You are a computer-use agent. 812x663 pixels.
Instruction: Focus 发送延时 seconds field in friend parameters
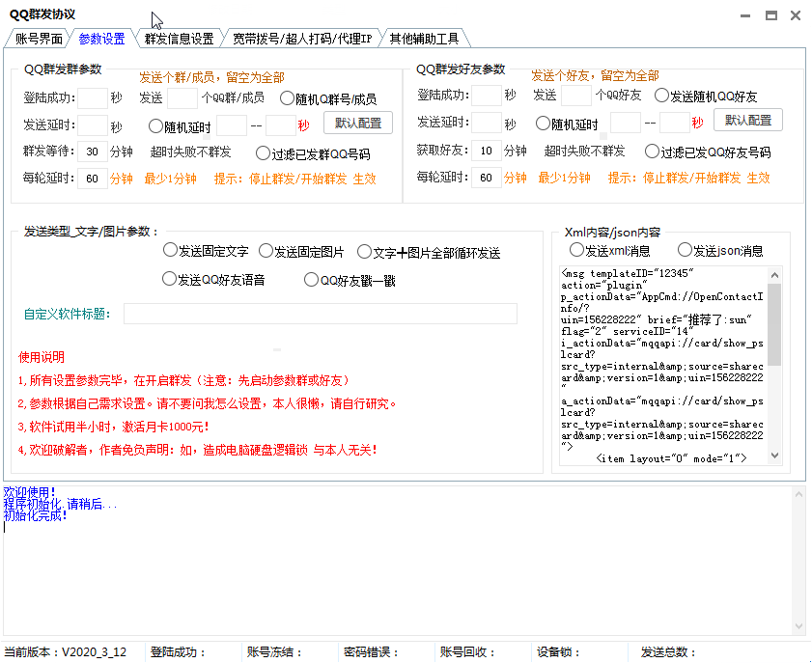pos(487,124)
